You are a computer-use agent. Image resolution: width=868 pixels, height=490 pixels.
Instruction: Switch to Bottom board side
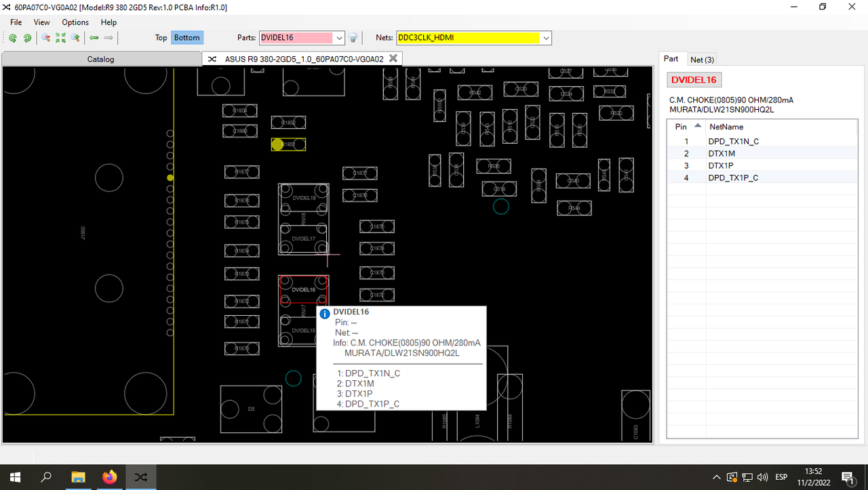186,38
